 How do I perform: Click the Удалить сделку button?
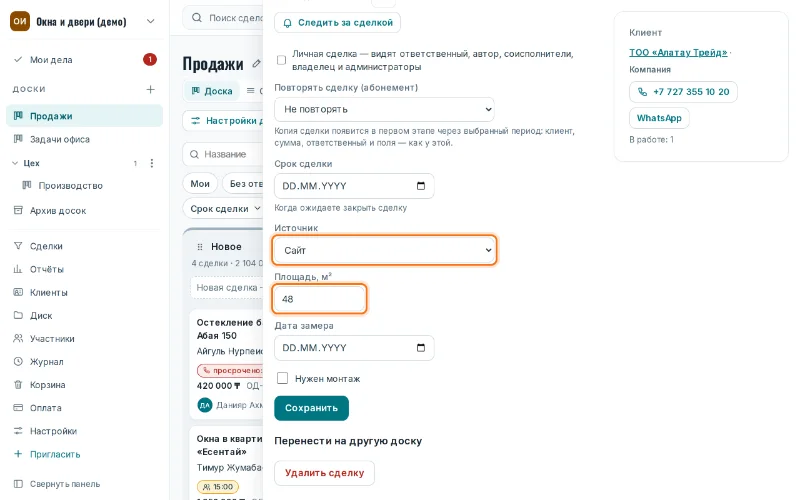point(324,473)
